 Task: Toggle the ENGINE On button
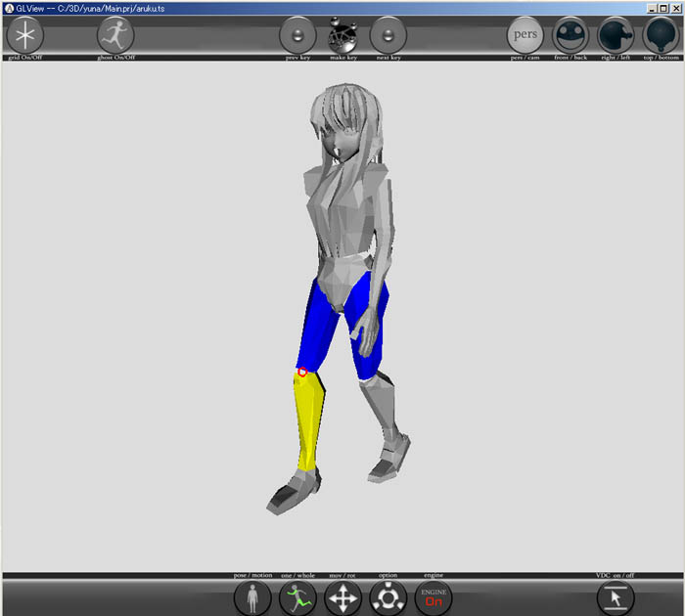(434, 597)
